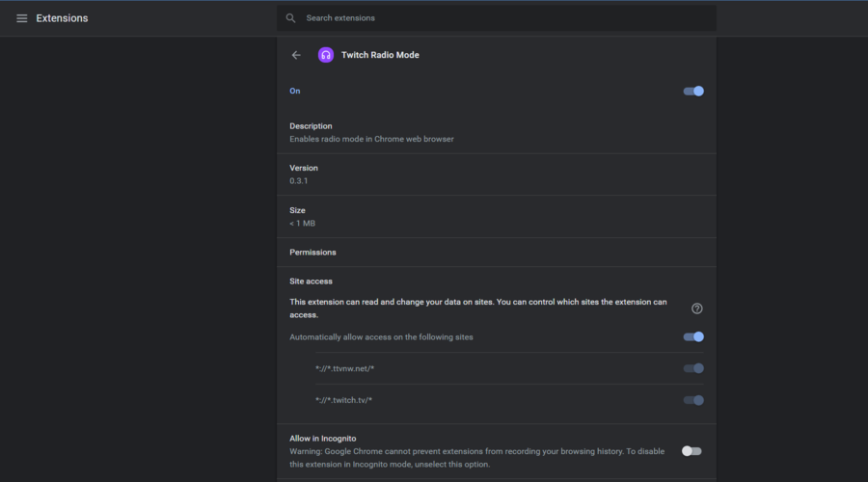Click the Description label
Image resolution: width=868 pixels, height=482 pixels.
tap(311, 126)
